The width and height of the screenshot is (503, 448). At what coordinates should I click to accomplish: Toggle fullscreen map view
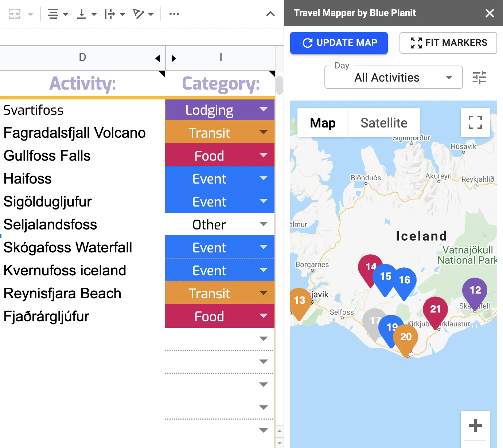(x=475, y=122)
